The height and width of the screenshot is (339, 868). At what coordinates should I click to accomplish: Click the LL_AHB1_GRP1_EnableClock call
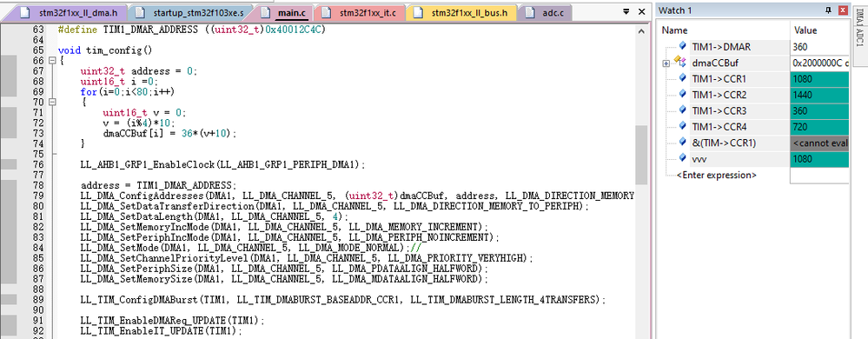(223, 164)
